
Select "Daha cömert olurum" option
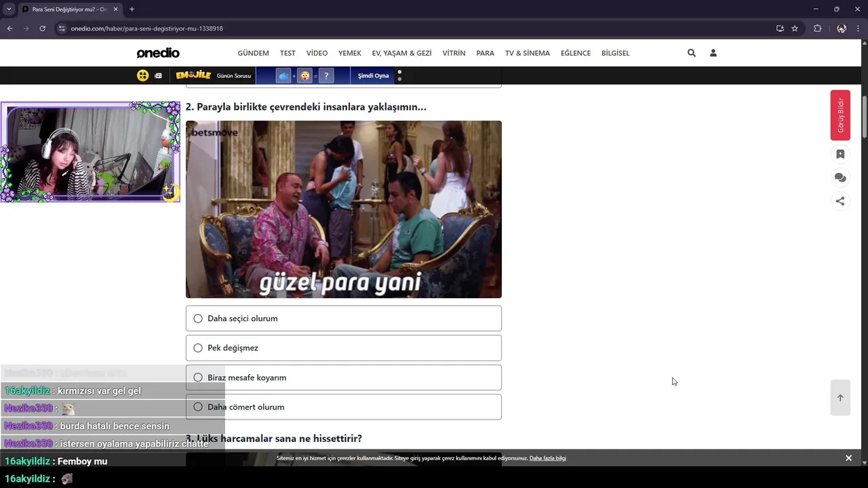(x=344, y=407)
